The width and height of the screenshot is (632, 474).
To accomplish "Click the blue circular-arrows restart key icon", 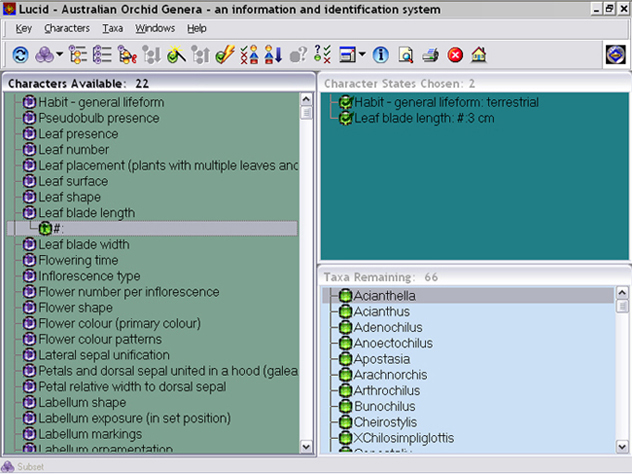I will point(20,54).
